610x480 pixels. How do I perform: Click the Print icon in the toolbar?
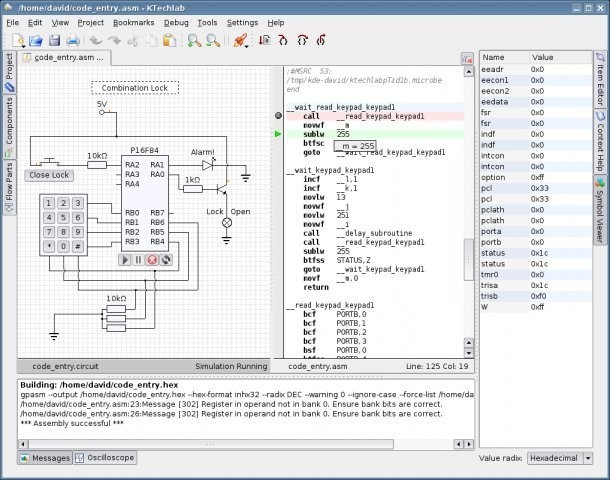pos(73,41)
